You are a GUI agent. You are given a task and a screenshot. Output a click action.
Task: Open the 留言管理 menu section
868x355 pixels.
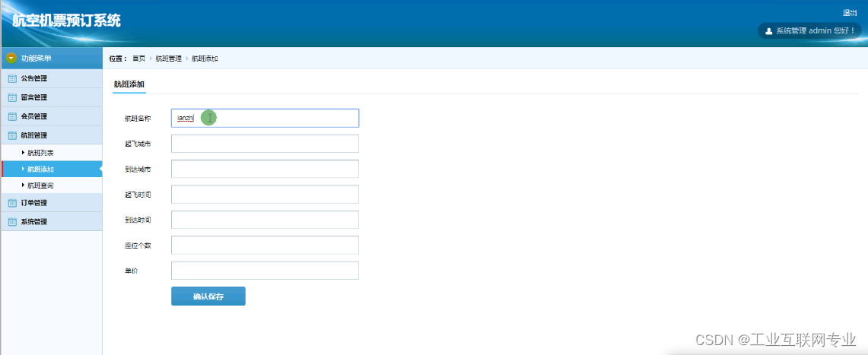tap(52, 97)
